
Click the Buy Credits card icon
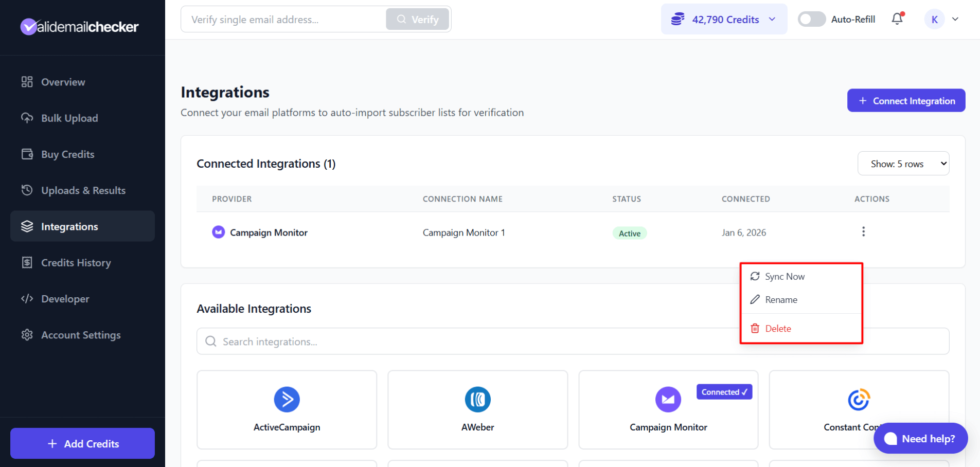click(x=27, y=154)
